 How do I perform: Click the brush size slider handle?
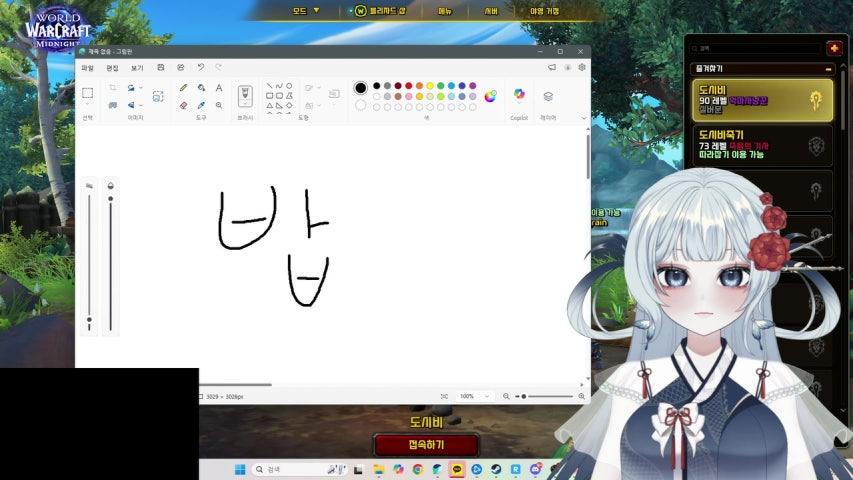[x=89, y=320]
